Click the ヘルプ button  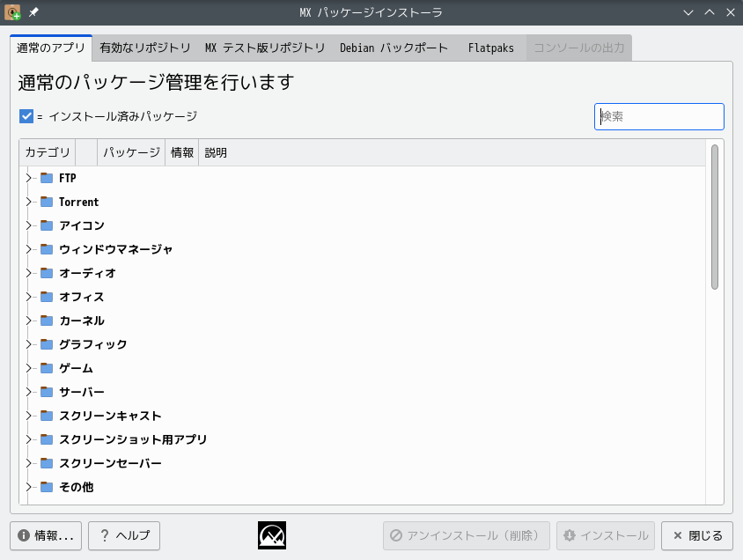point(123,534)
